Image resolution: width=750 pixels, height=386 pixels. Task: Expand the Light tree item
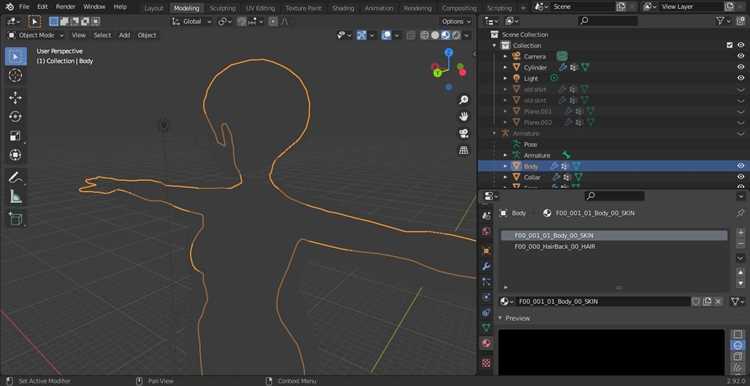pyautogui.click(x=505, y=78)
